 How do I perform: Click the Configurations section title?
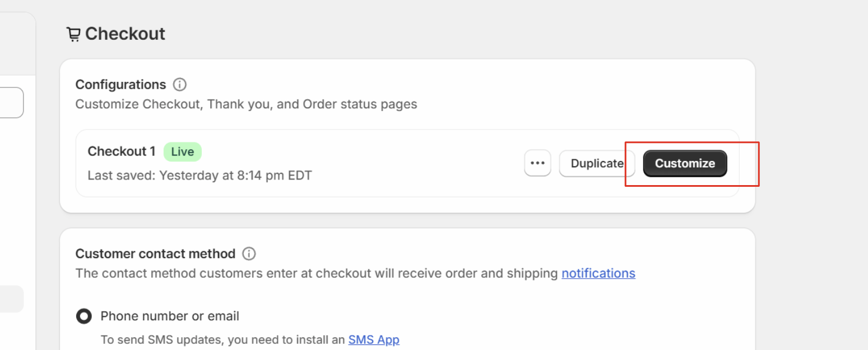coord(120,85)
